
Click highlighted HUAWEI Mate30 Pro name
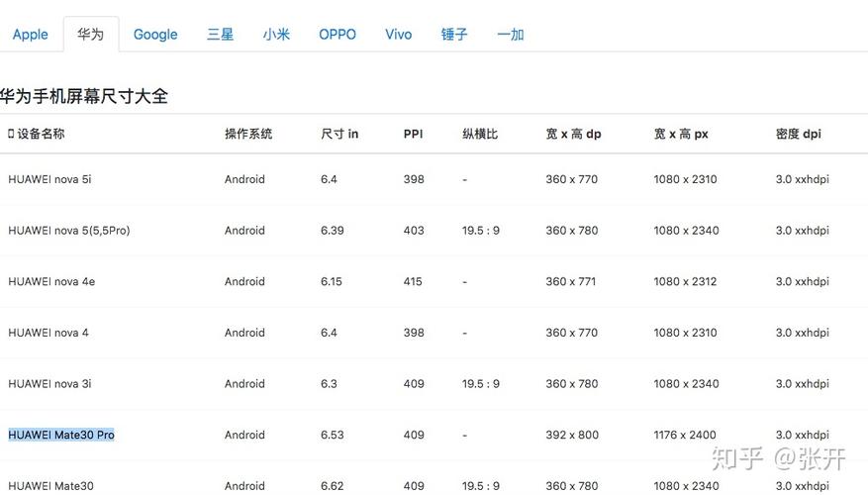61,435
